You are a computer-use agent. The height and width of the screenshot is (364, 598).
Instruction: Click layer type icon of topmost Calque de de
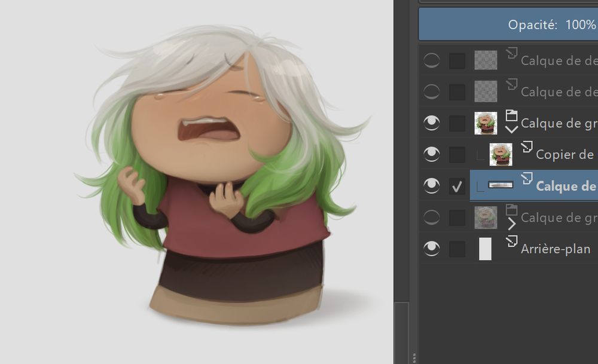[512, 53]
